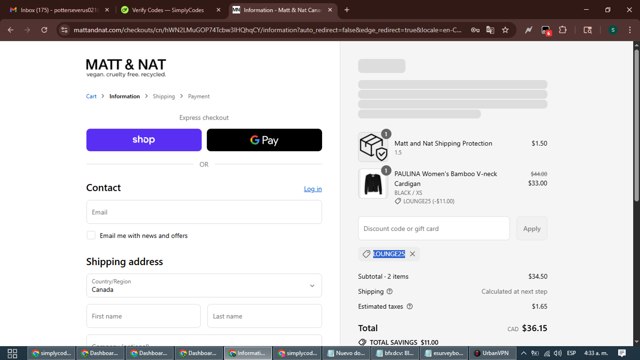Open Nuevo do... taskbar item

pos(346,353)
